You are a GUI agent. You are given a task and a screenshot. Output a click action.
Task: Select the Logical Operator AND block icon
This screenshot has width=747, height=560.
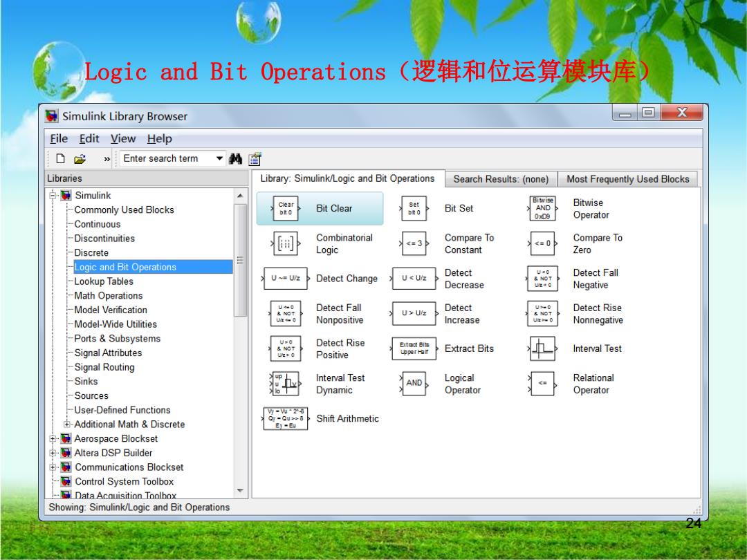click(414, 384)
